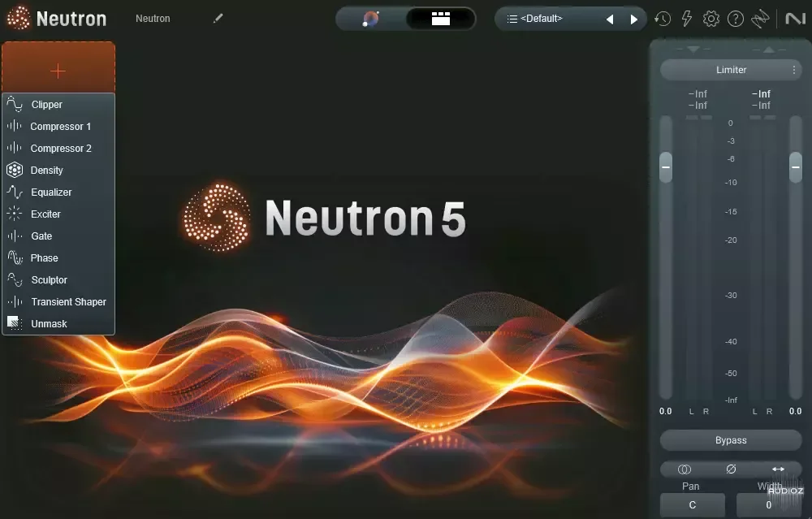Click the Neutron logo in the header

tap(57, 19)
